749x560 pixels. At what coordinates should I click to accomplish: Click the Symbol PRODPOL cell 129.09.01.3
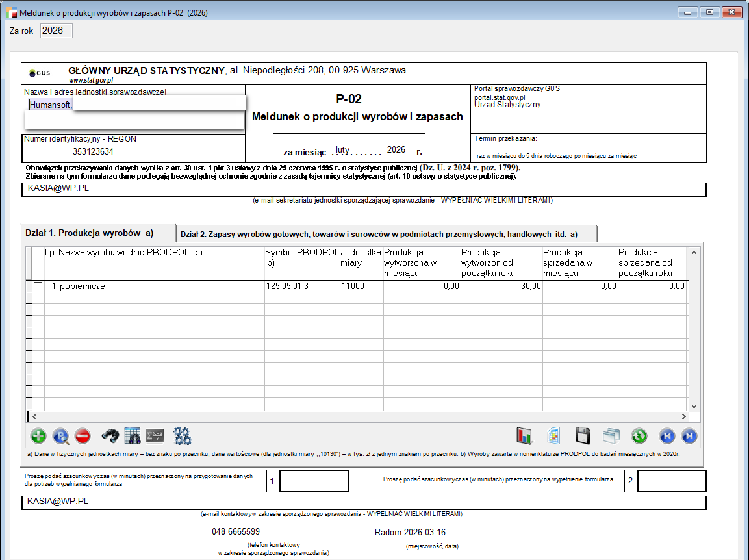point(301,286)
